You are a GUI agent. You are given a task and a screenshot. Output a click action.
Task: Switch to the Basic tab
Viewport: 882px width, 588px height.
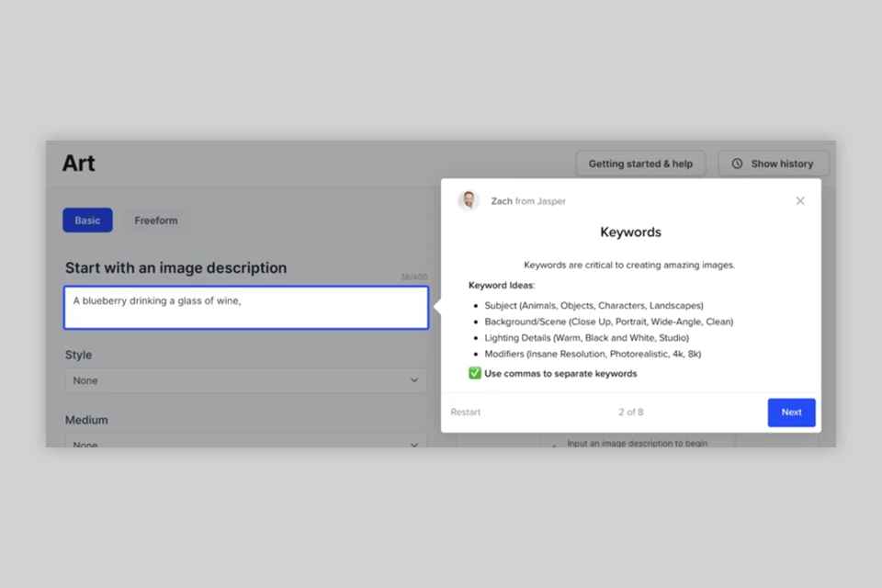click(x=87, y=220)
